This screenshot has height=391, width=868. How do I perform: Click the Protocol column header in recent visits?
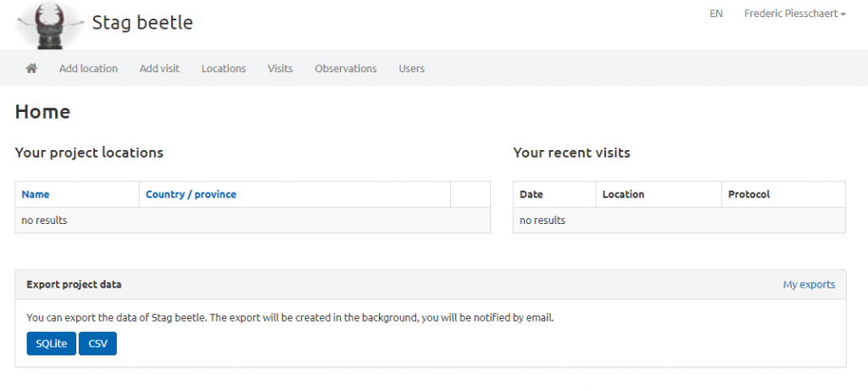[749, 194]
